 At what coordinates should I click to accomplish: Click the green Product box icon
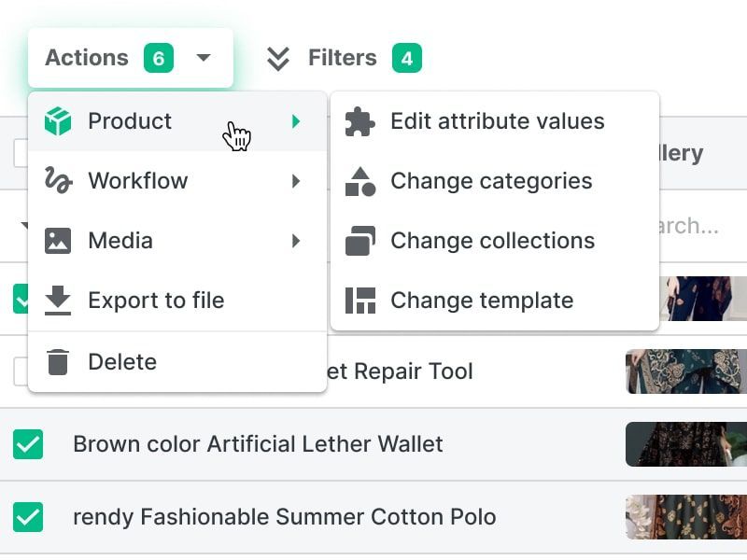pos(58,121)
